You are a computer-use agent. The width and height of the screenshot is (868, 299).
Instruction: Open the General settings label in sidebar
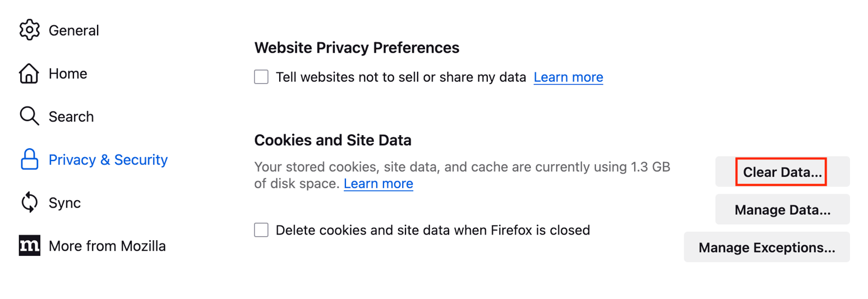click(x=73, y=30)
